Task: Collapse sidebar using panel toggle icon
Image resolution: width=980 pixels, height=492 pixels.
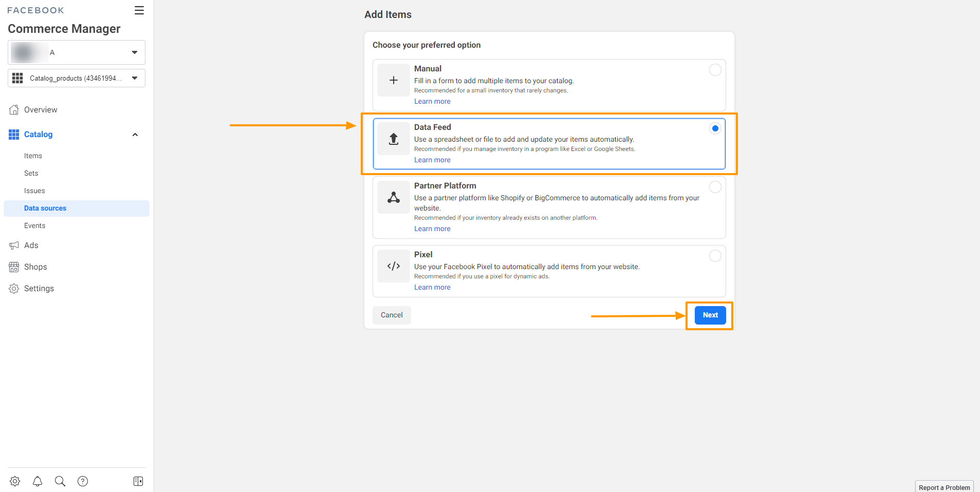Action: pyautogui.click(x=138, y=481)
